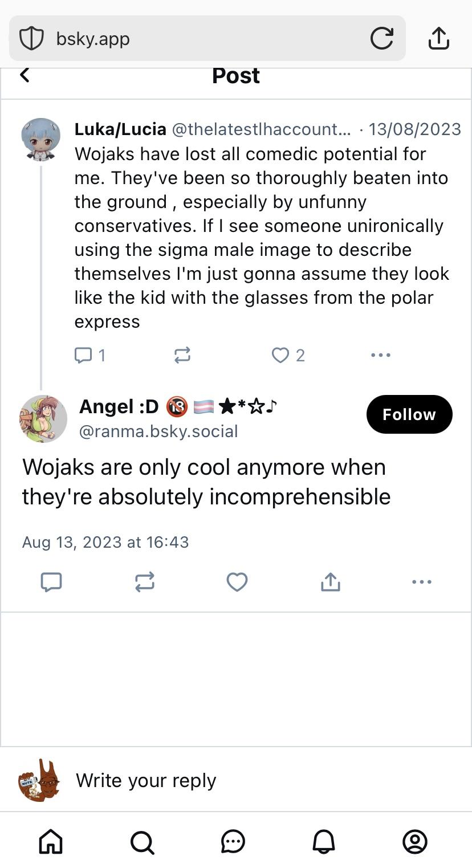Tap the browser share icon
The width and height of the screenshot is (472, 868).
pyautogui.click(x=438, y=39)
